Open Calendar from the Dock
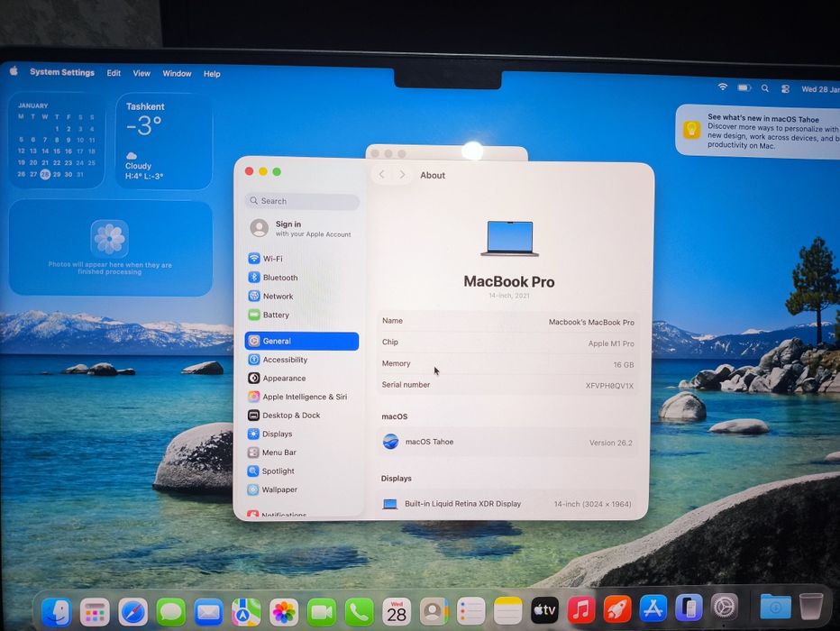 coord(397,612)
